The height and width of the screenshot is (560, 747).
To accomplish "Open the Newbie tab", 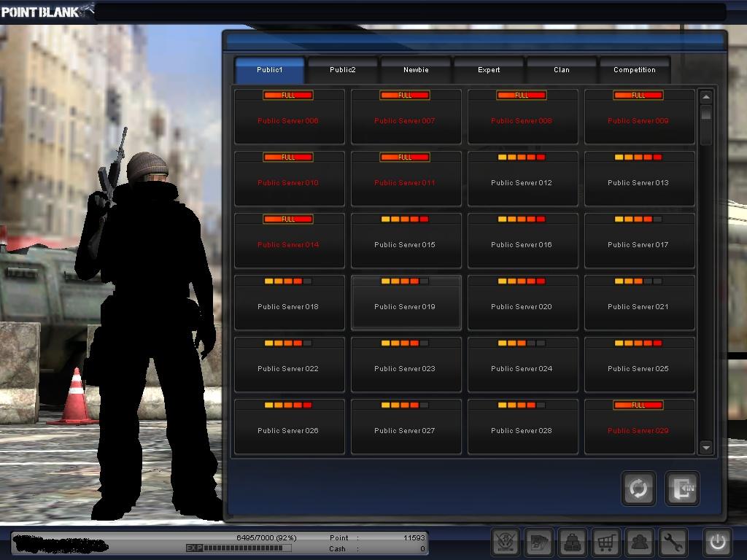I will click(x=416, y=70).
